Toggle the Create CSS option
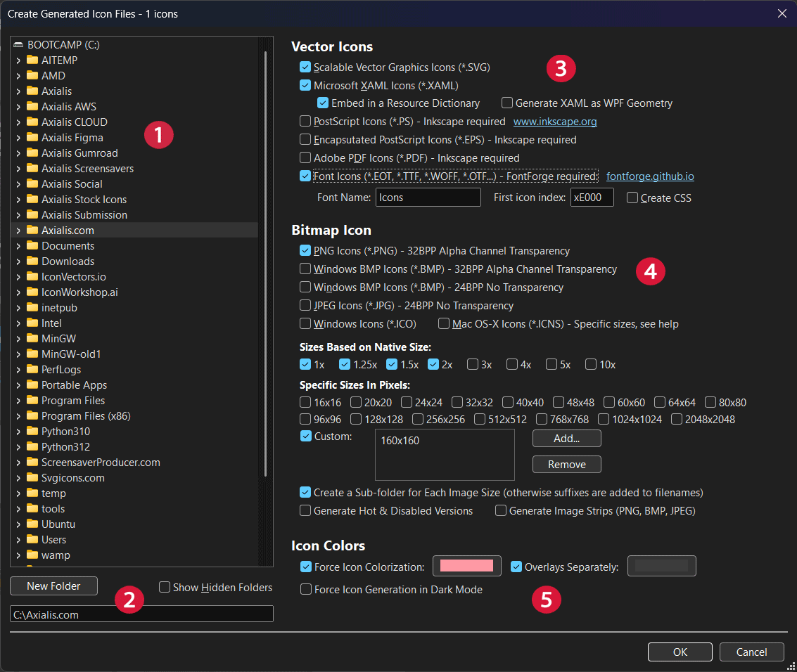Viewport: 797px width, 672px height. 632,198
